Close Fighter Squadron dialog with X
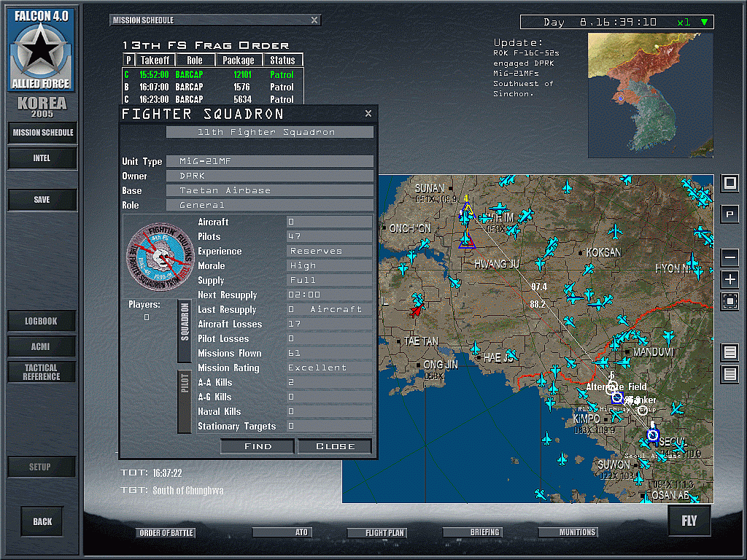This screenshot has height=560, width=747. (368, 113)
